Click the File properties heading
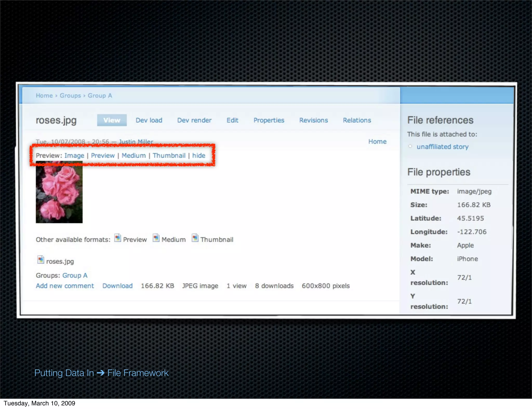Screen dimensions: 532x409 (439, 172)
